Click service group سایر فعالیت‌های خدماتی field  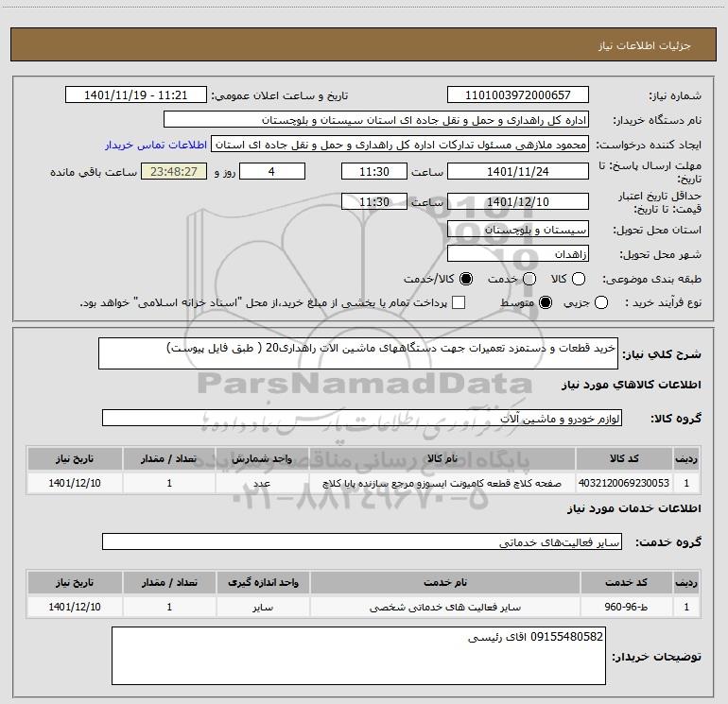(x=362, y=541)
